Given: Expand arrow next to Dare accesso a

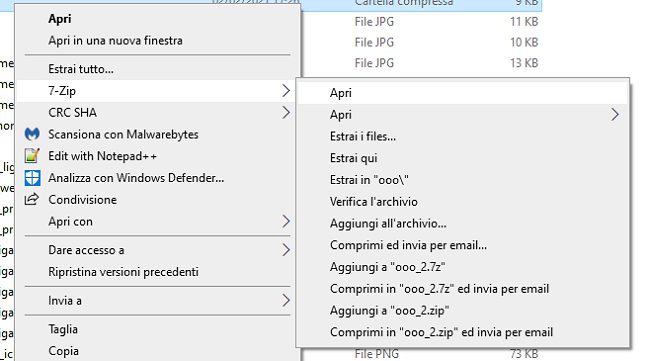Looking at the screenshot, I should point(286,250).
